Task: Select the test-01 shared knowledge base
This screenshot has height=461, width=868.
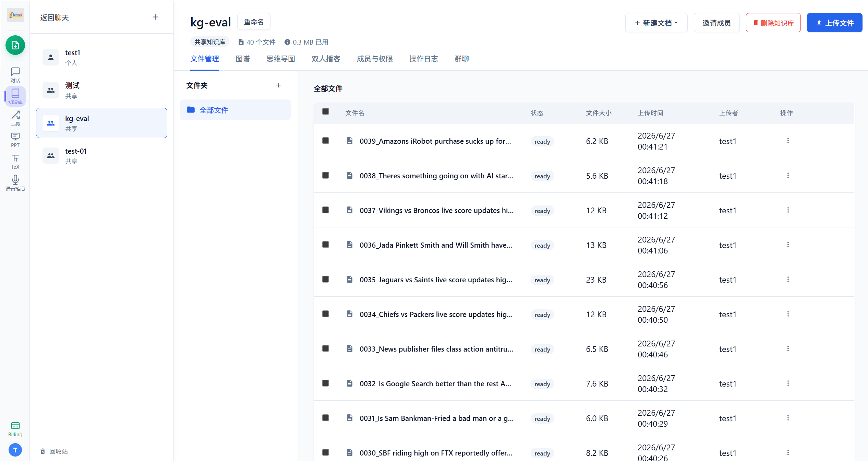Action: [x=101, y=156]
